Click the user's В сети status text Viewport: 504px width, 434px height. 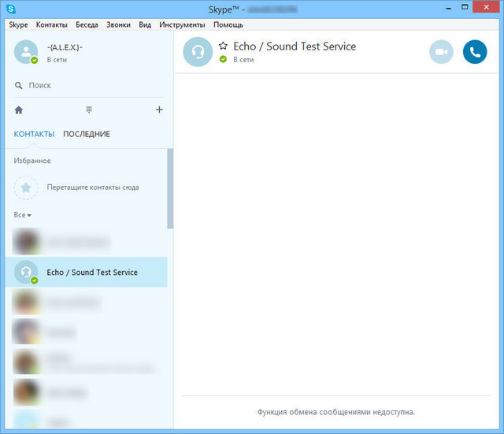tap(57, 60)
